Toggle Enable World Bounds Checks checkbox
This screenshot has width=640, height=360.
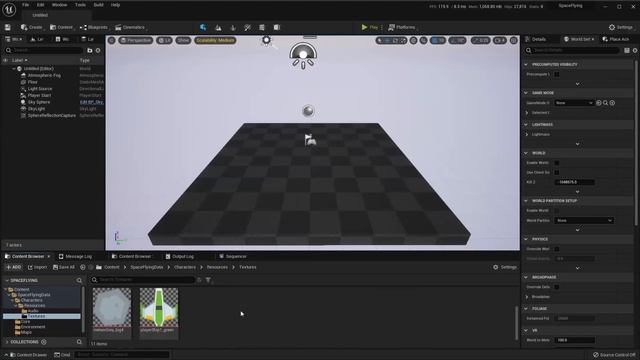[x=557, y=163]
